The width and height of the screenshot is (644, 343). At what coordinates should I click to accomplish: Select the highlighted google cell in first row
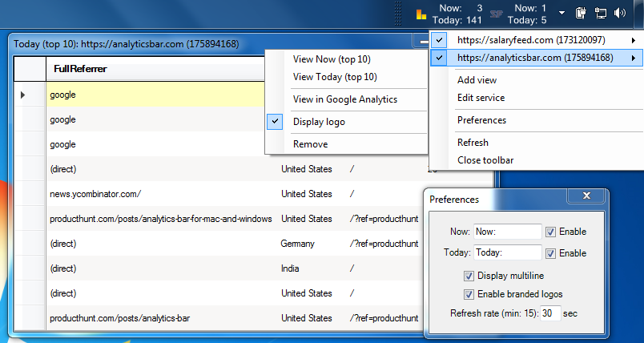(x=155, y=95)
